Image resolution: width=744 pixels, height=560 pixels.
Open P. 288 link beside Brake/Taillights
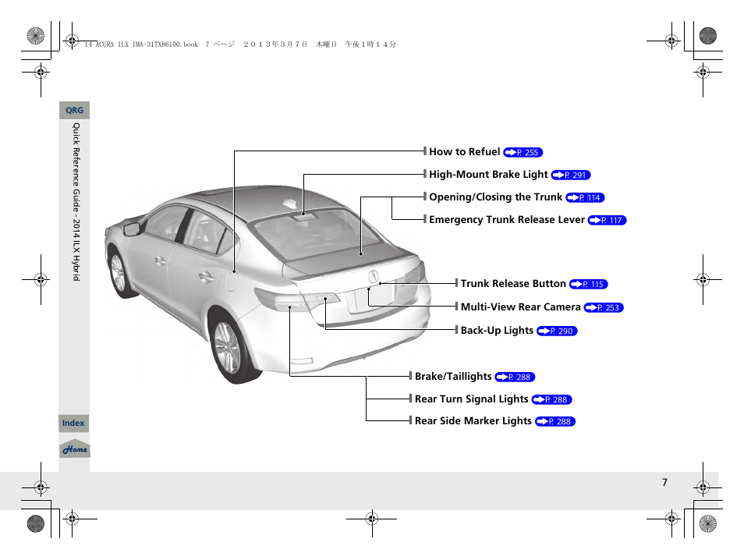[x=515, y=377]
